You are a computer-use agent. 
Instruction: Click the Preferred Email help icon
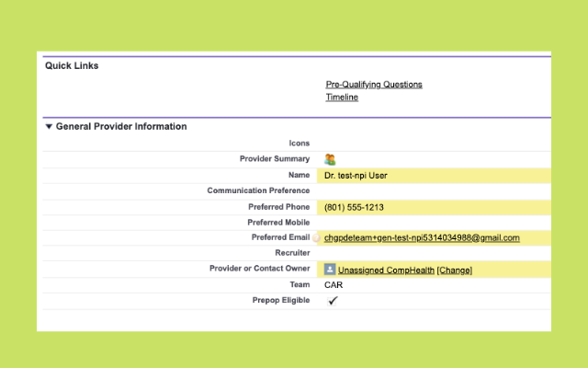316,237
